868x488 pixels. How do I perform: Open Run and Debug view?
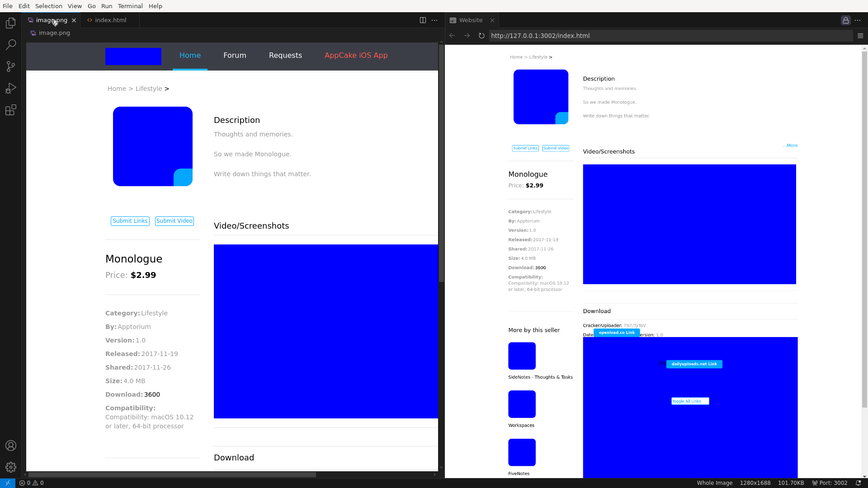[x=11, y=88]
